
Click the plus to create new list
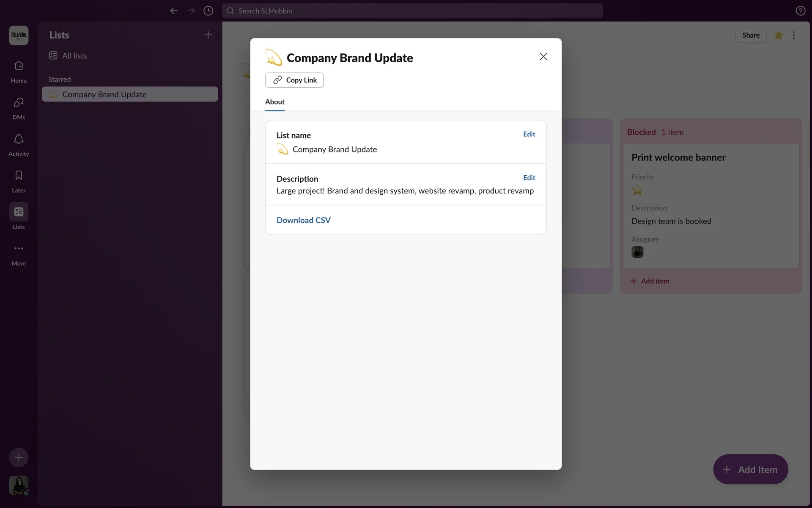(x=208, y=35)
